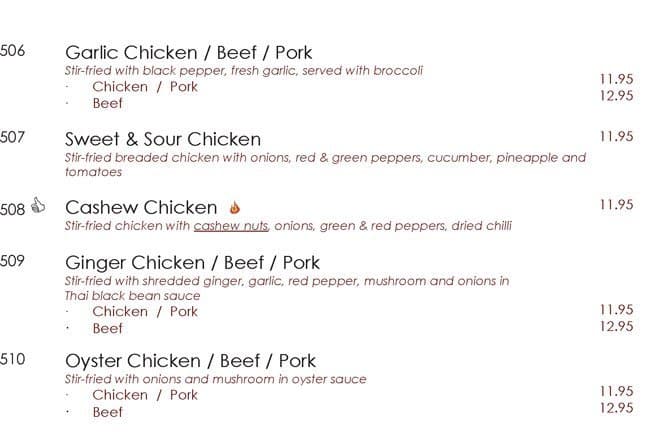Viewport: 650px width, 436px height.
Task: Select Chicken / Pork option under Oyster dish
Action: (145, 395)
